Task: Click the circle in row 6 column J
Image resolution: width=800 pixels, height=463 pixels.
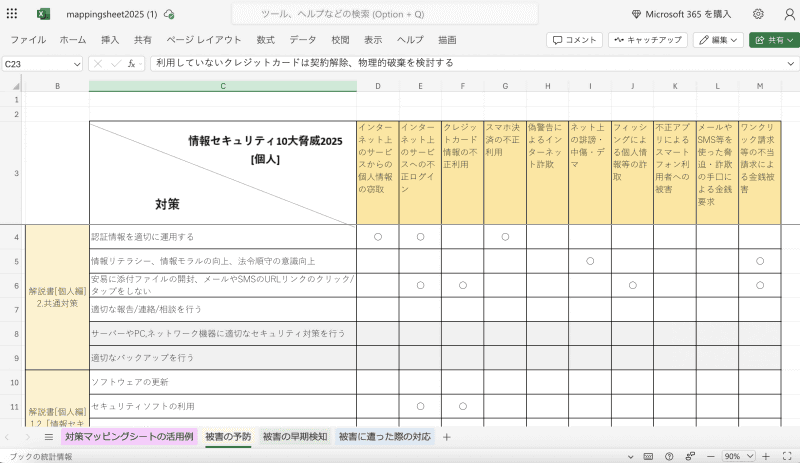Action: (x=633, y=285)
